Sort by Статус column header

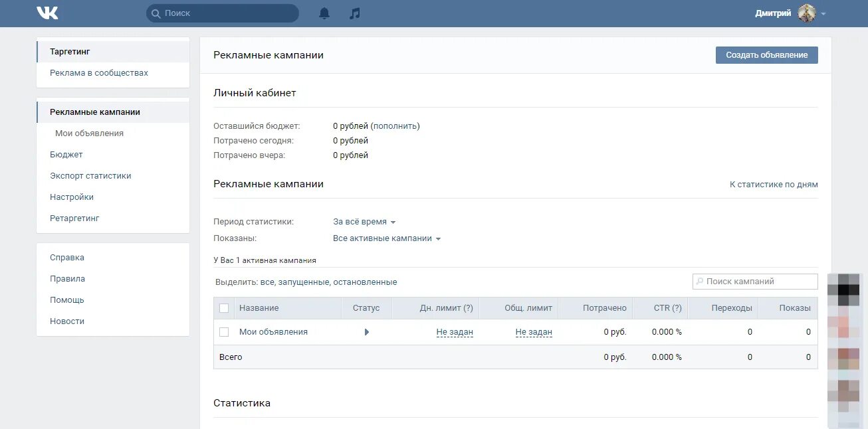pyautogui.click(x=366, y=308)
